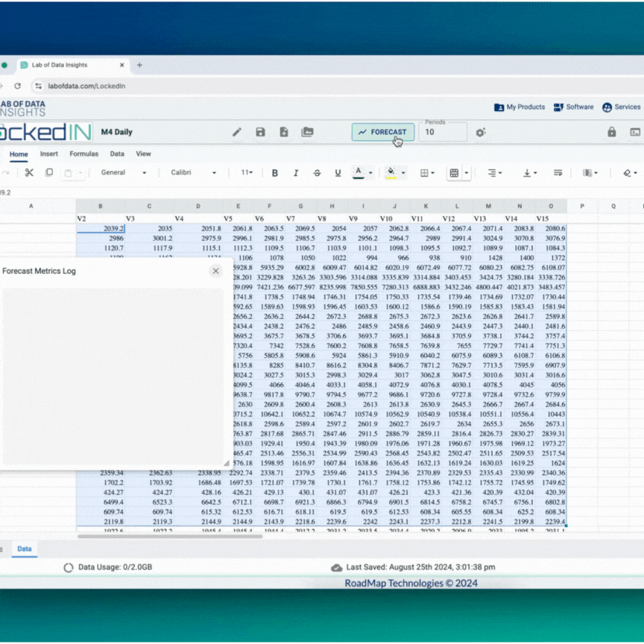This screenshot has width=644, height=644.
Task: Expand vertical align dropdown arrow
Action: (535, 173)
